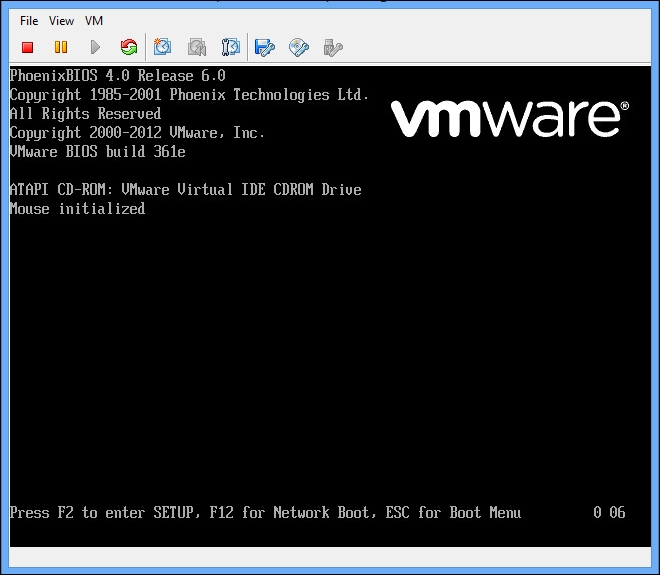Click the 'ATAPI CD-ROM' drive line
Image resolution: width=660 pixels, height=575 pixels.
(186, 189)
